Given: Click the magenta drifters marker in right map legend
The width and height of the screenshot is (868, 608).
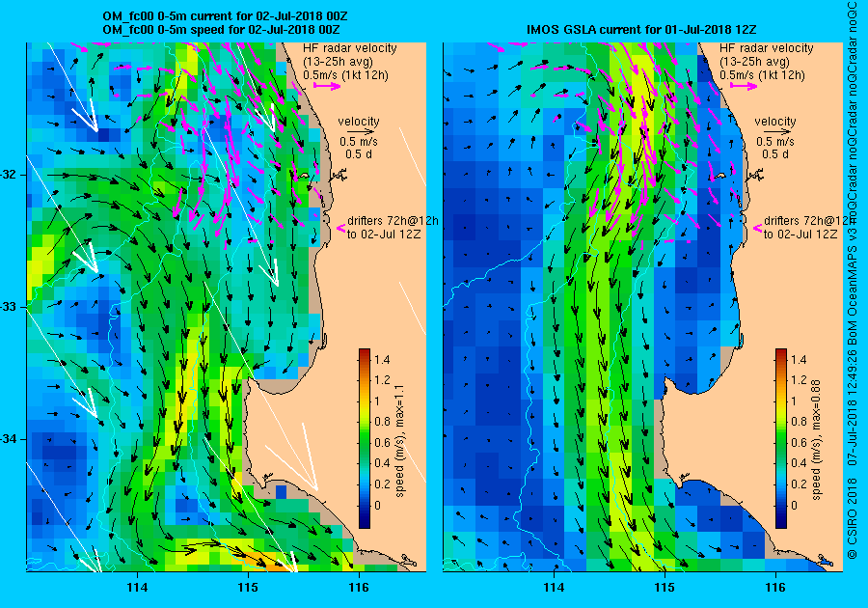Looking at the screenshot, I should coord(757,228).
